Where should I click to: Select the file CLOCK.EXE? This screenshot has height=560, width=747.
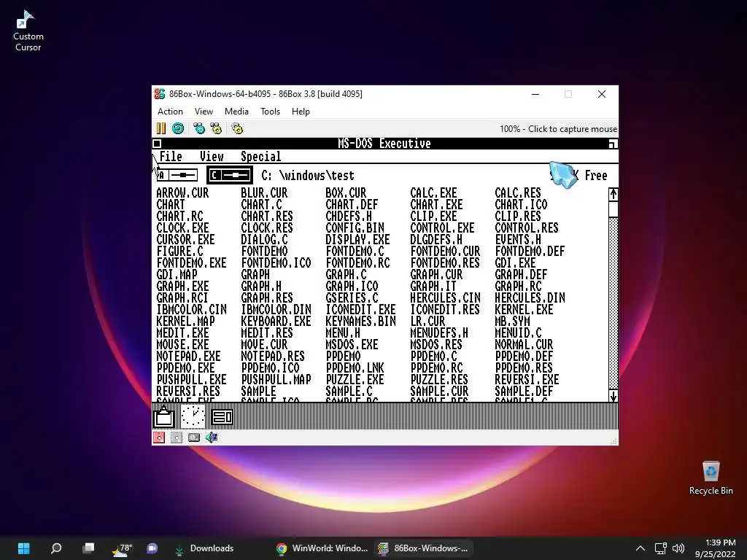[x=182, y=228]
